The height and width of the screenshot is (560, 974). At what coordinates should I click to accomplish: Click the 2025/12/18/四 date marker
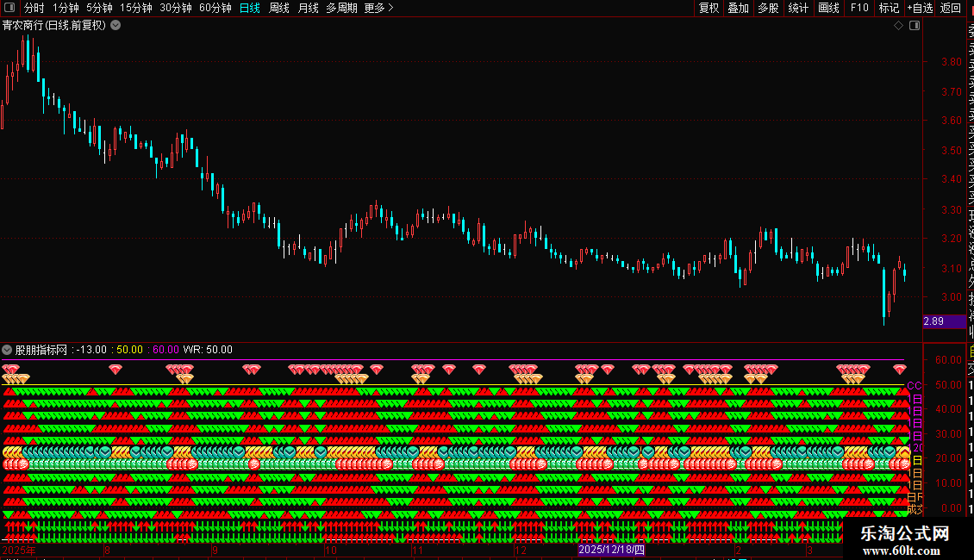pos(612,550)
